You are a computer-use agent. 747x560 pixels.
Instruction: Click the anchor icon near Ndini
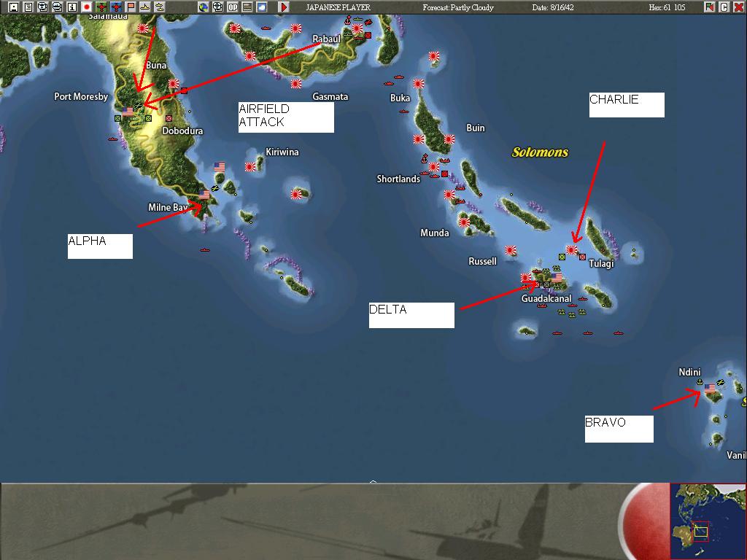700,382
